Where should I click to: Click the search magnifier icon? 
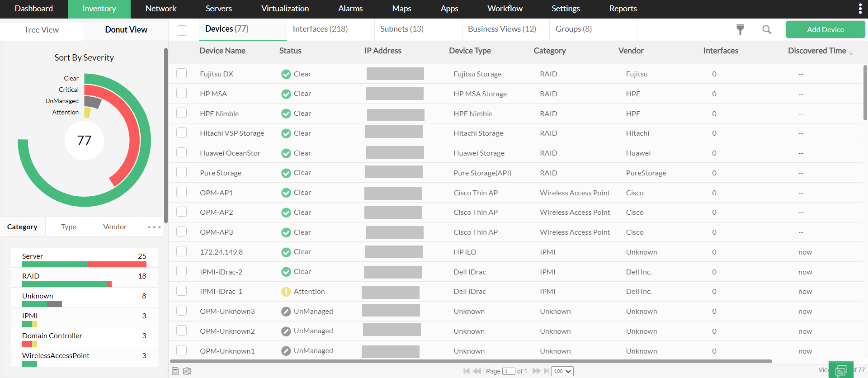pyautogui.click(x=767, y=30)
